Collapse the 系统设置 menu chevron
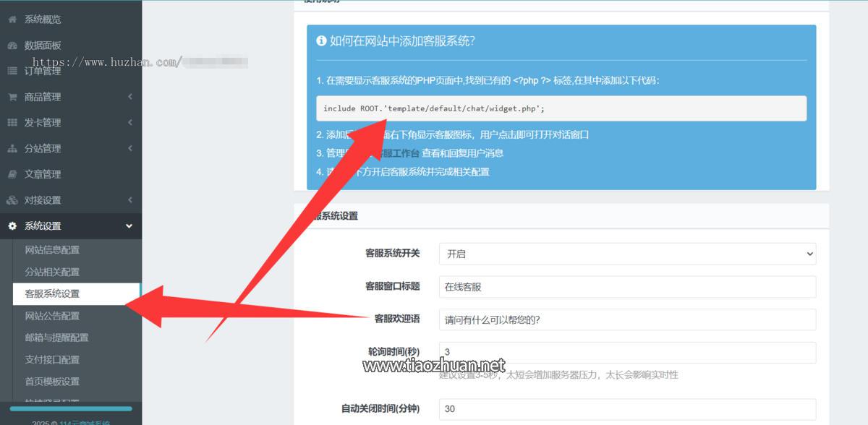The width and height of the screenshot is (868, 425). (129, 226)
